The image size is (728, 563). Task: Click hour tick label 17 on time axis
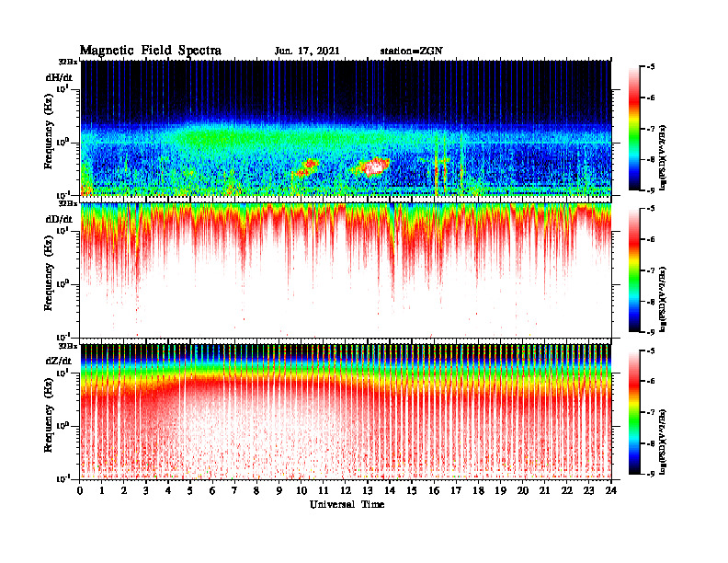(456, 491)
